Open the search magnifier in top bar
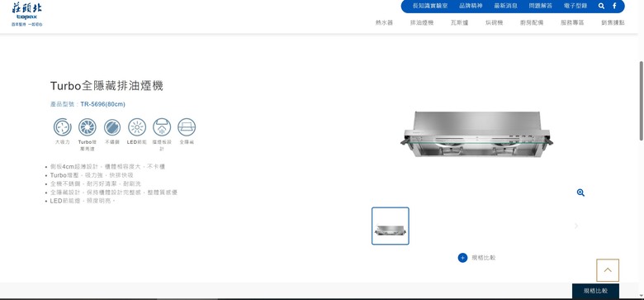Image resolution: width=644 pixels, height=300 pixels. (601, 6)
